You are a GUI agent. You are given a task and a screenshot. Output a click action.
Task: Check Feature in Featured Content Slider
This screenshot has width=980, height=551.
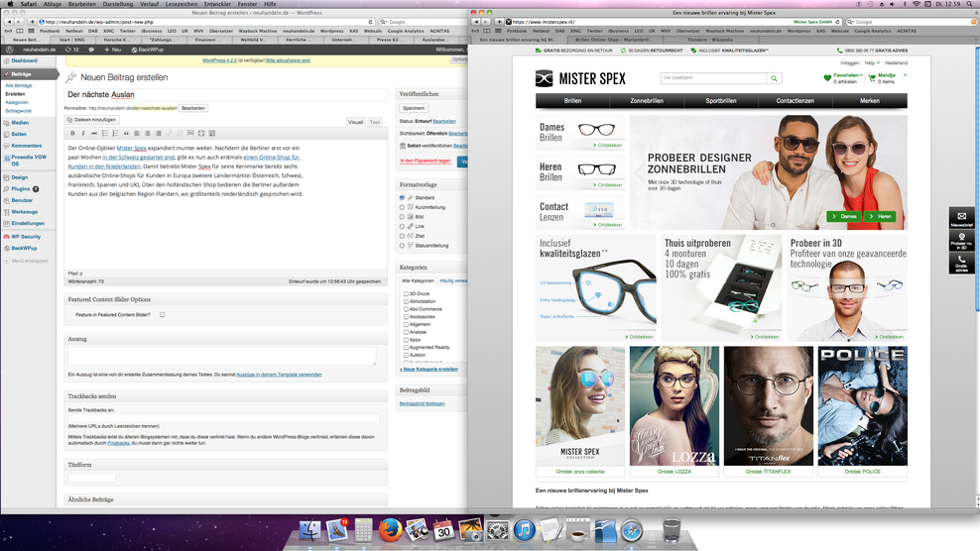[x=162, y=315]
